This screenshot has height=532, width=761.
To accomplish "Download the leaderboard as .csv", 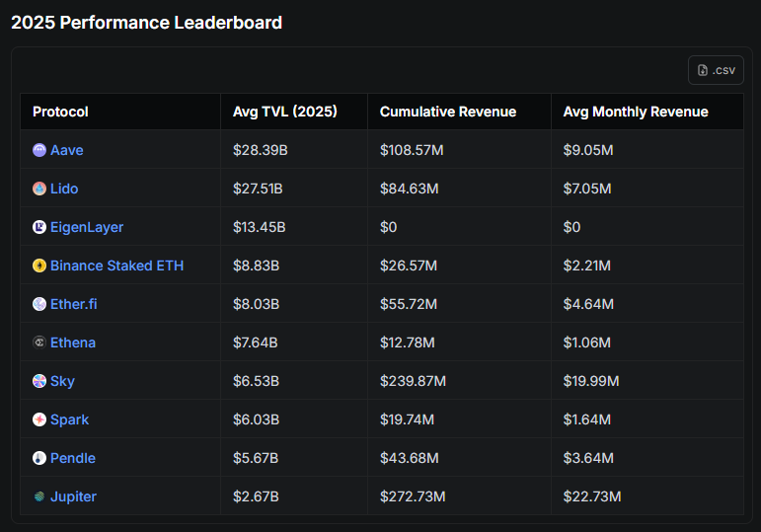I will click(716, 70).
